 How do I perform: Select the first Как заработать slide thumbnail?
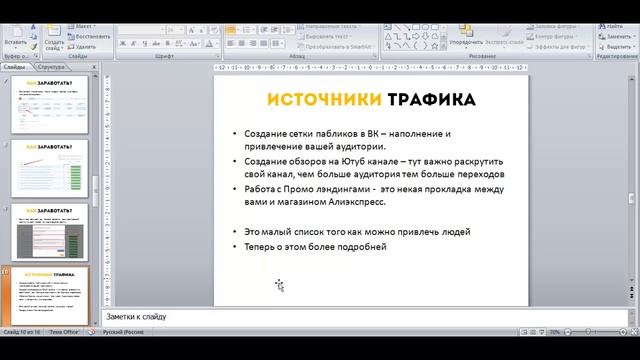[x=49, y=104]
